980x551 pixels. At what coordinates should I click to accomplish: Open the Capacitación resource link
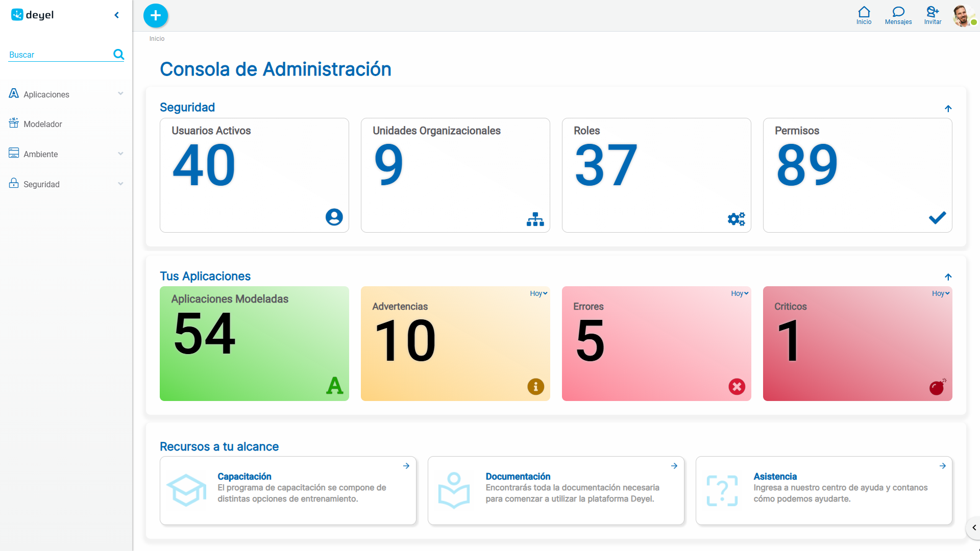pos(244,477)
